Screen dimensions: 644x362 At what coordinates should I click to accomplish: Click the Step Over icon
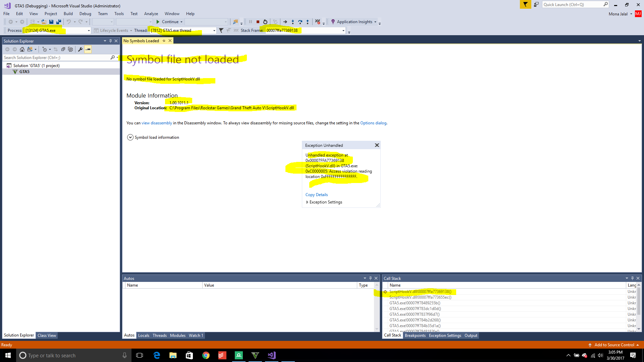tap(300, 22)
